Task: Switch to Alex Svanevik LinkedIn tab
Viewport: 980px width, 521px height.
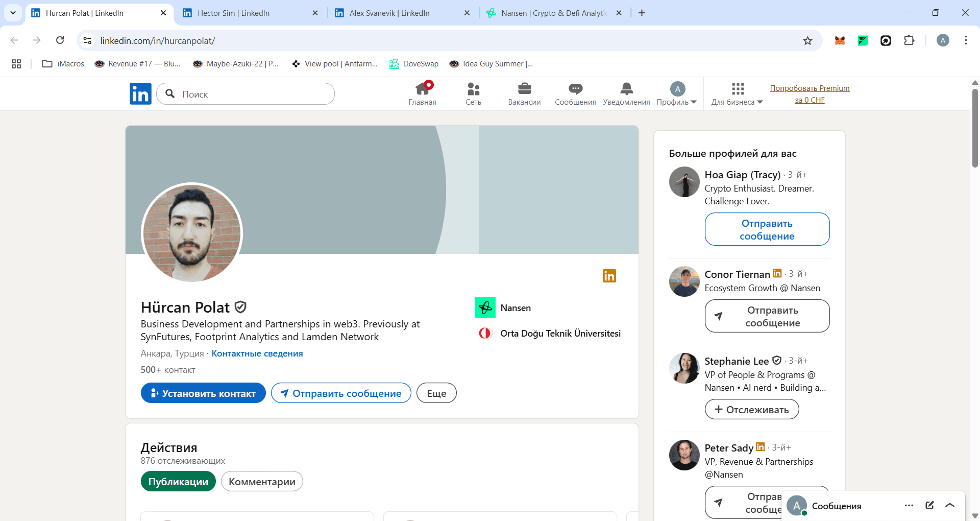Action: pos(402,13)
